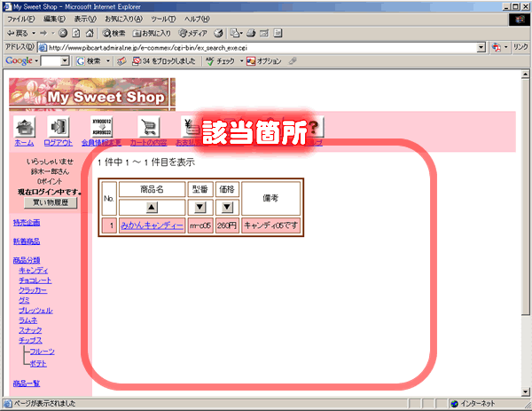Click the Print icon in toolbar
Image resolution: width=532 pixels, height=411 pixels.
tap(251, 33)
